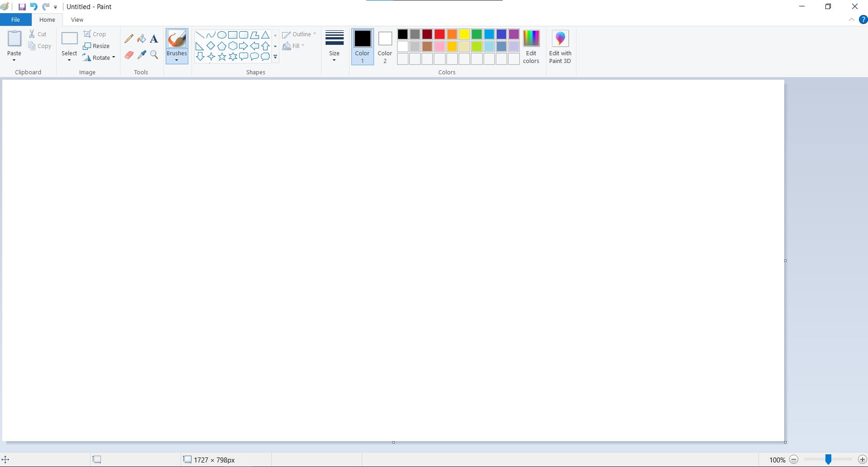The width and height of the screenshot is (868, 467).
Task: Open Edit colors dialog
Action: click(531, 47)
